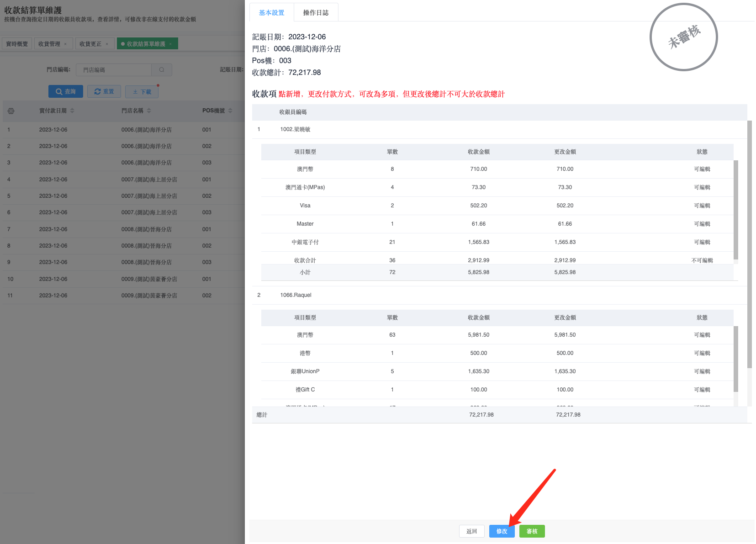Click the 返回 button
756x544 pixels.
[472, 531]
